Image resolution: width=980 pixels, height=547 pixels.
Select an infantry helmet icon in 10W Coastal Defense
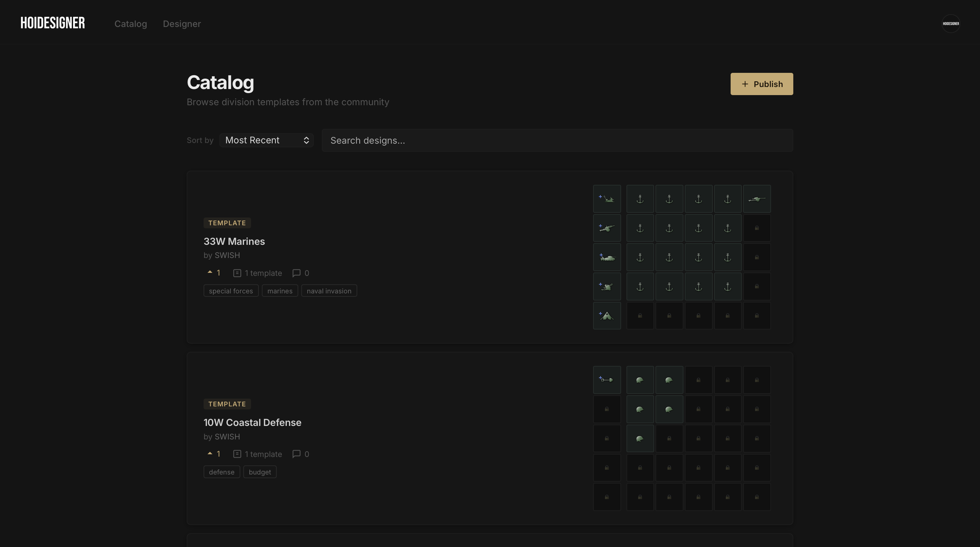click(x=640, y=379)
